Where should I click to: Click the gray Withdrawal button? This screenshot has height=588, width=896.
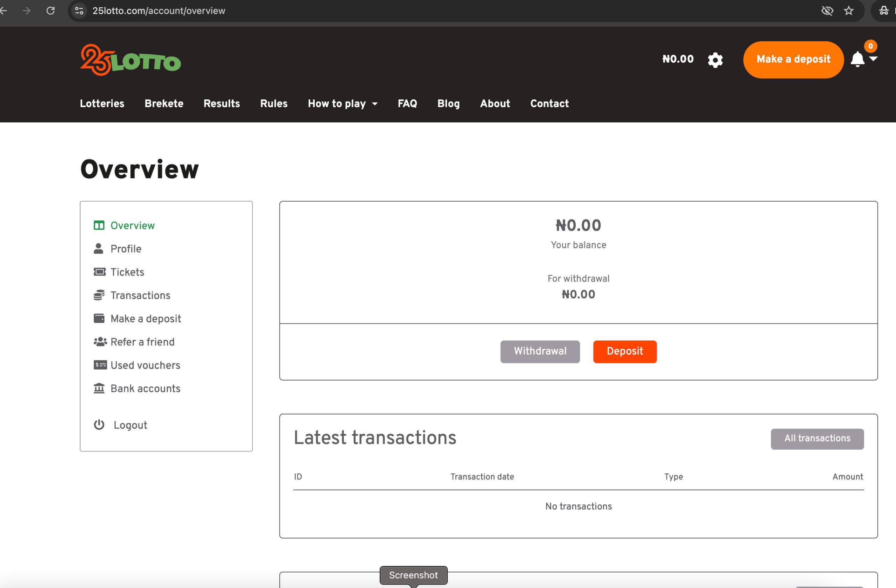point(540,351)
